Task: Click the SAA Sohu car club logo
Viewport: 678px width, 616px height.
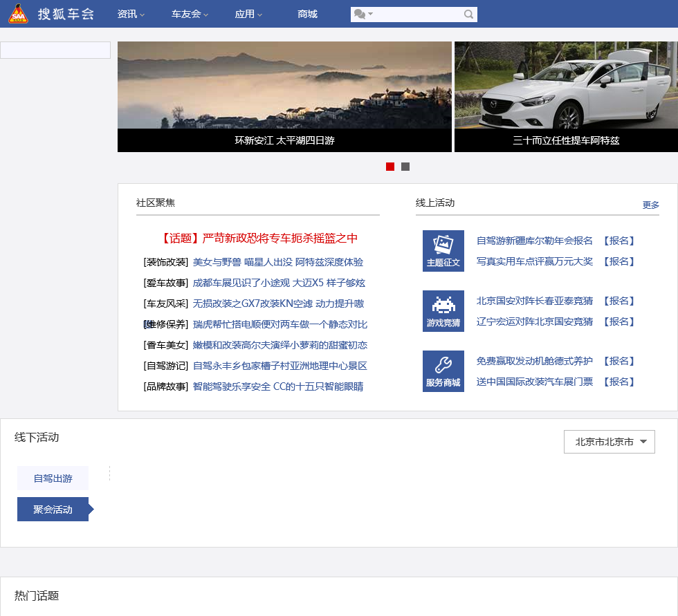Action: click(x=19, y=14)
